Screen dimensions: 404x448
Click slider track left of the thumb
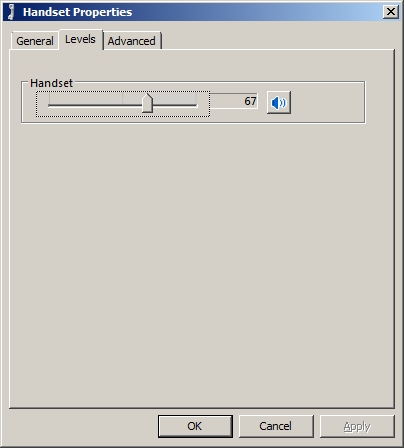tap(95, 106)
